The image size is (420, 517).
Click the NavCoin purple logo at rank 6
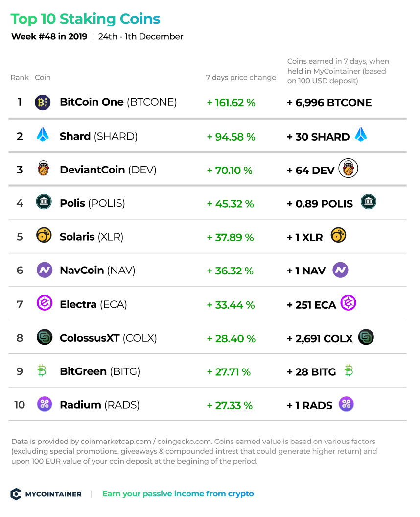click(x=45, y=270)
